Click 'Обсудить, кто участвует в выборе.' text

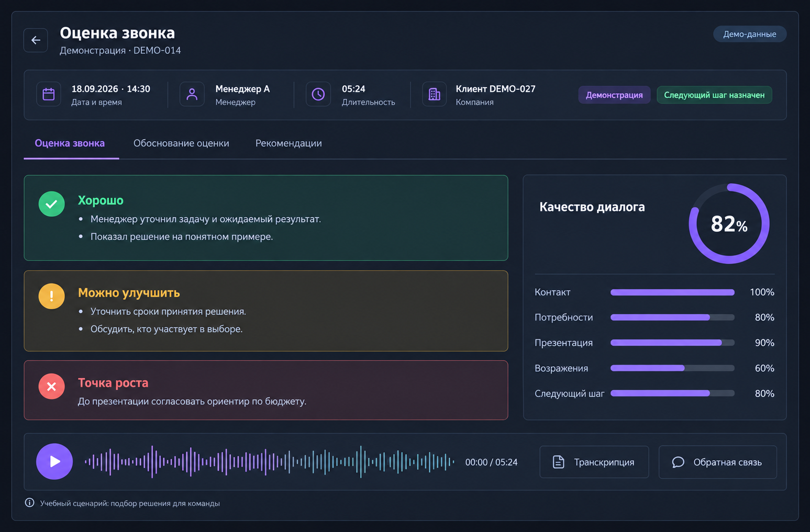click(167, 330)
